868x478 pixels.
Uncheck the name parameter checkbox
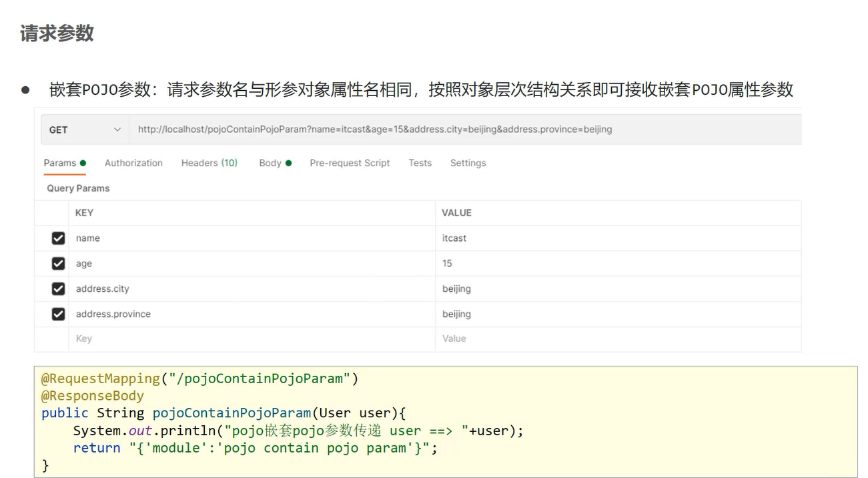(x=58, y=238)
